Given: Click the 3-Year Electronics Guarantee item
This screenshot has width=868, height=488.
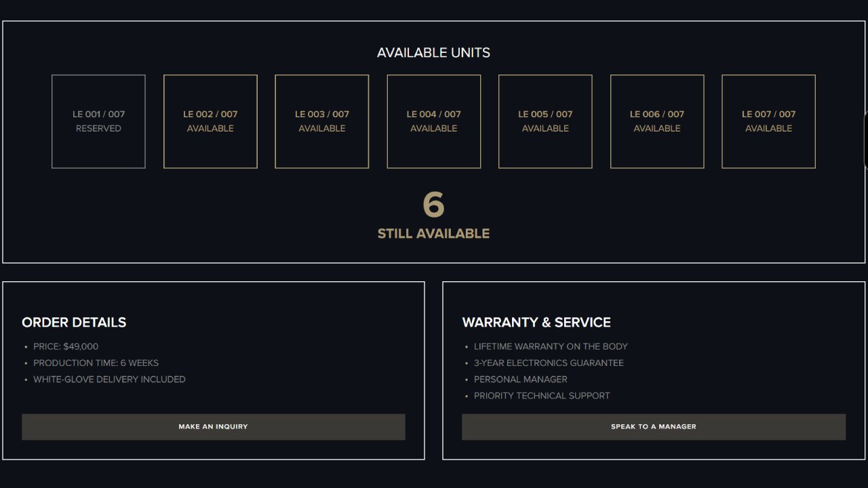Looking at the screenshot, I should (549, 363).
